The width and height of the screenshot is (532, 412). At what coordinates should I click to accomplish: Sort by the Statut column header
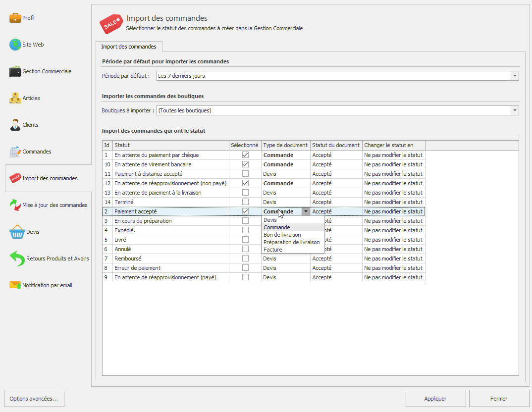pos(171,145)
